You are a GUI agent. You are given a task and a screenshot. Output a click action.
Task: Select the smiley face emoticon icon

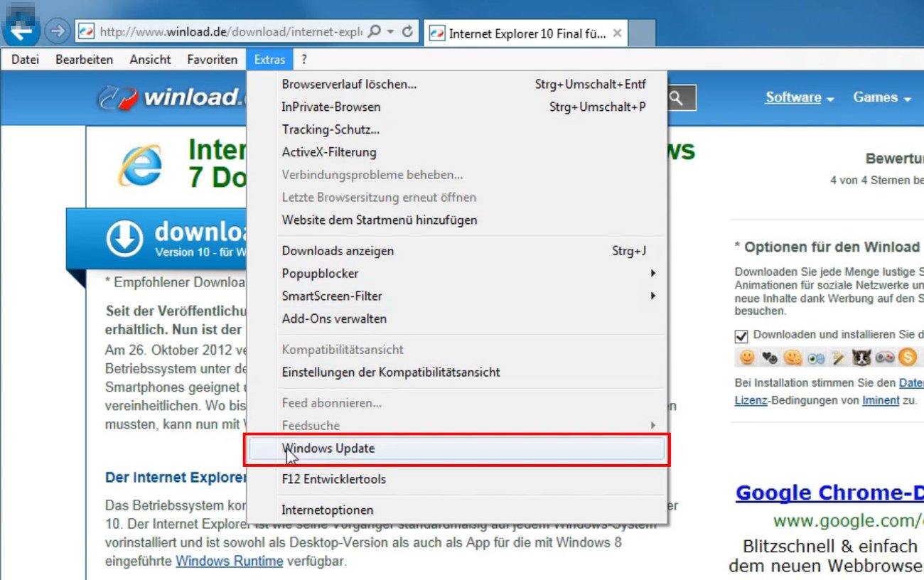(747, 358)
